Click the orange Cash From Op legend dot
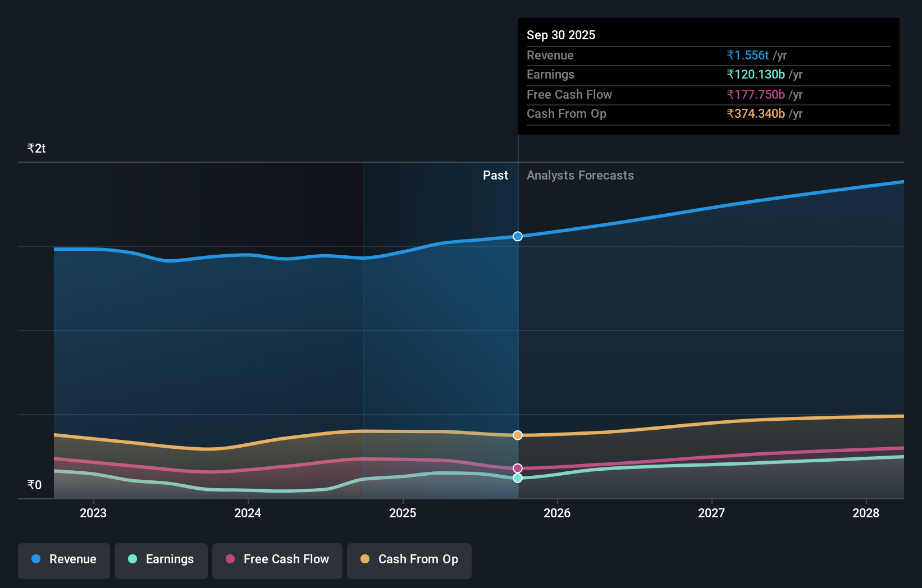Screen dimensions: 922x588 click(x=364, y=559)
